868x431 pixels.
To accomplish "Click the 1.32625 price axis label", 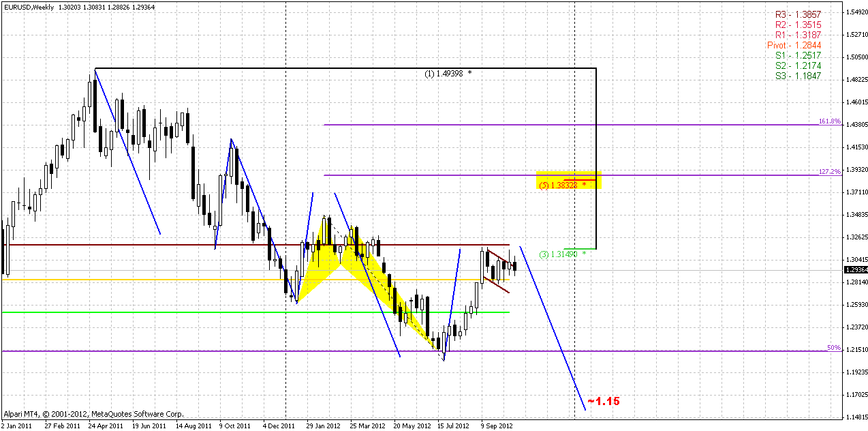I will pos(856,237).
